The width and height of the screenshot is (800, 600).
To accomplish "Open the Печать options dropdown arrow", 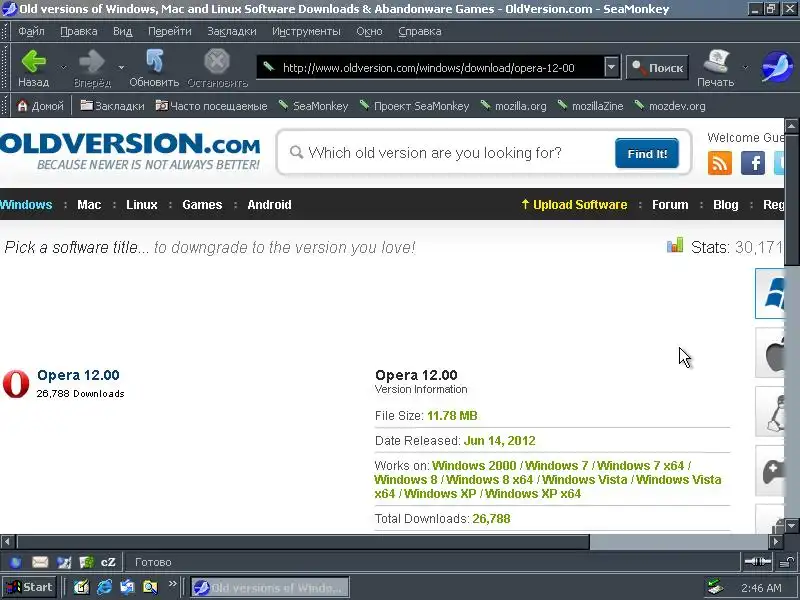I will [x=745, y=67].
